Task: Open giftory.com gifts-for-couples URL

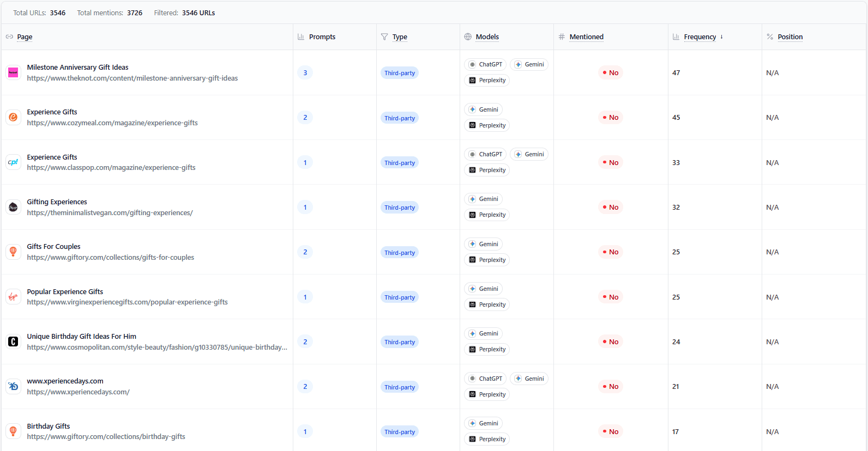Action: click(111, 257)
